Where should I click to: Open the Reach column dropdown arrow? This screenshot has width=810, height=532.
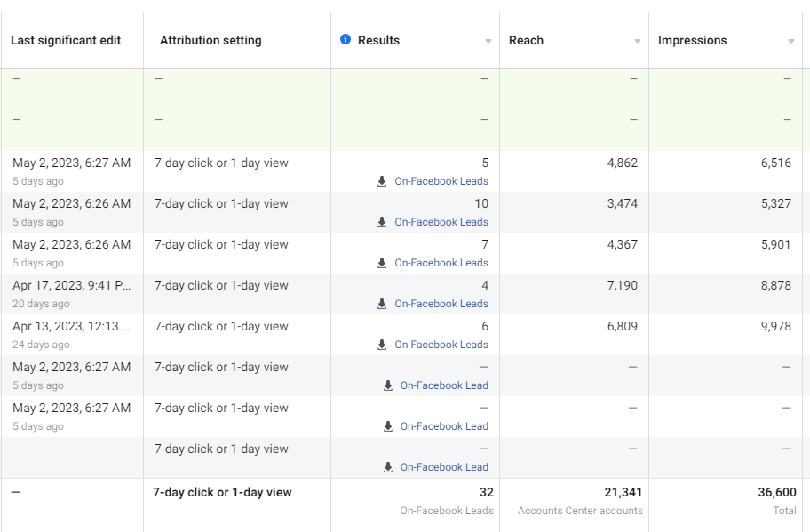tap(638, 42)
